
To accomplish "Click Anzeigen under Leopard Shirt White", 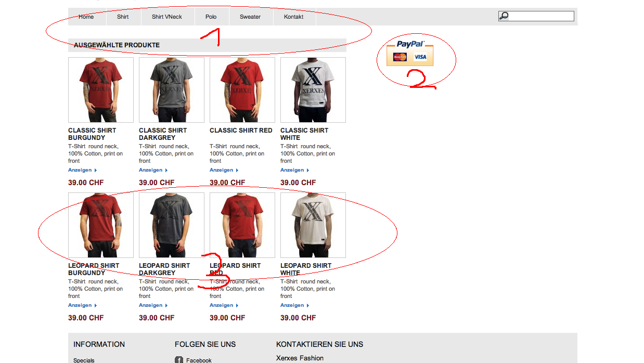I will [x=294, y=305].
